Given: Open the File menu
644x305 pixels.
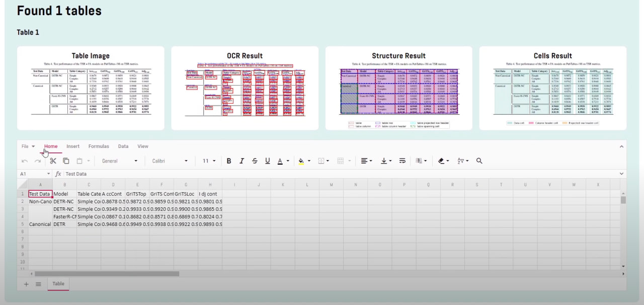Looking at the screenshot, I should point(28,146).
